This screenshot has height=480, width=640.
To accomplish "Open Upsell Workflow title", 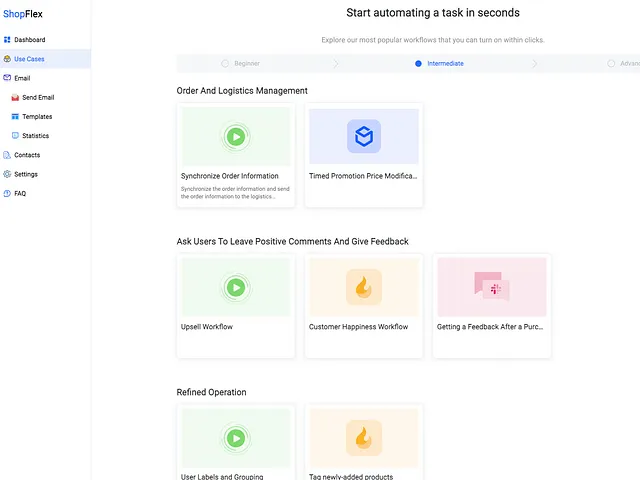I will (207, 327).
